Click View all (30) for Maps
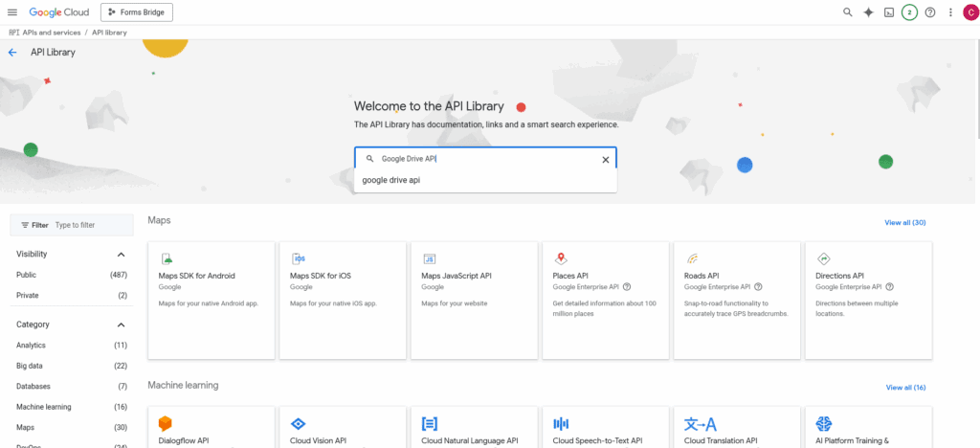This screenshot has height=448, width=980. pos(905,222)
